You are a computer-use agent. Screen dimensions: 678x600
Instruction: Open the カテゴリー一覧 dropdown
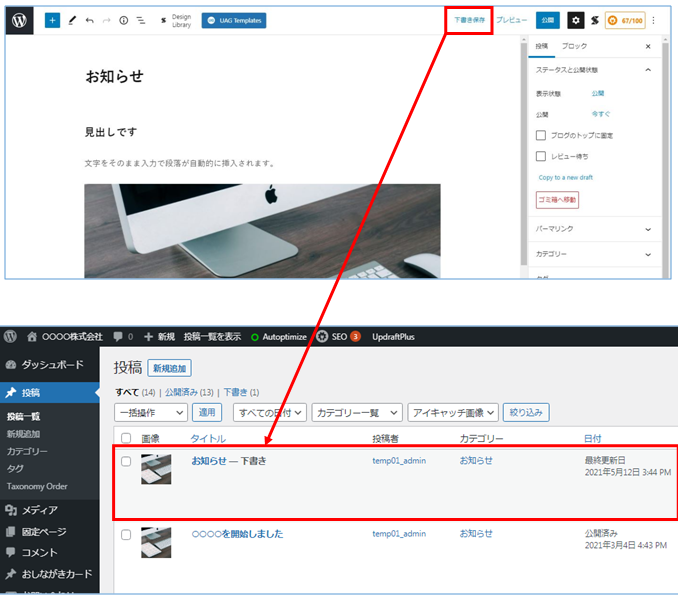(357, 412)
